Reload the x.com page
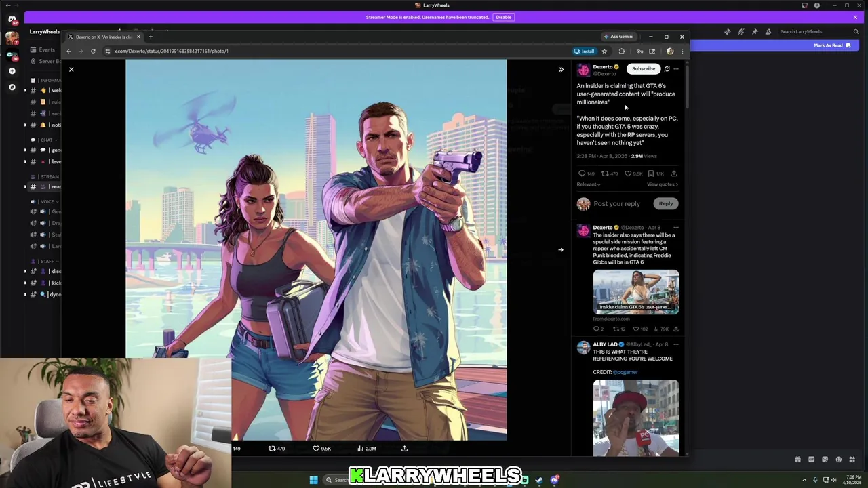The height and width of the screenshot is (488, 868). (93, 51)
